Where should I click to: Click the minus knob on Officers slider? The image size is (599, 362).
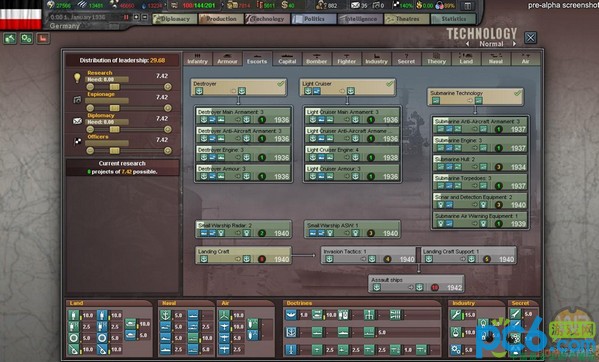pyautogui.click(x=90, y=151)
